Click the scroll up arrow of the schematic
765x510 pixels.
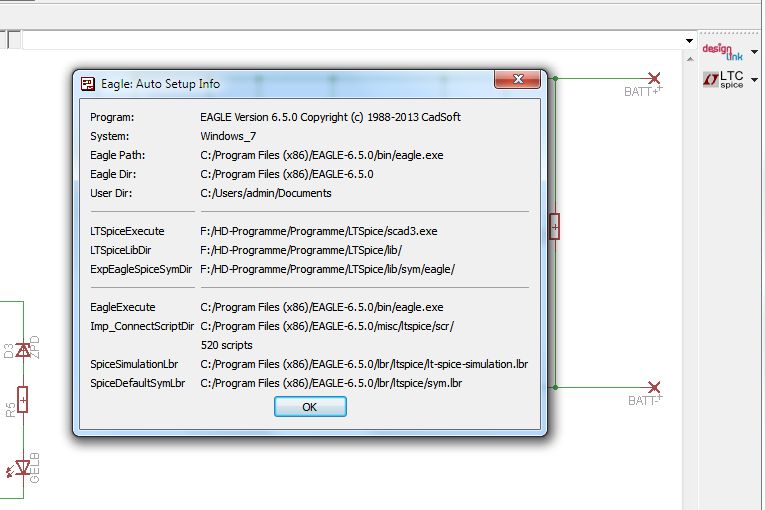coord(690,59)
